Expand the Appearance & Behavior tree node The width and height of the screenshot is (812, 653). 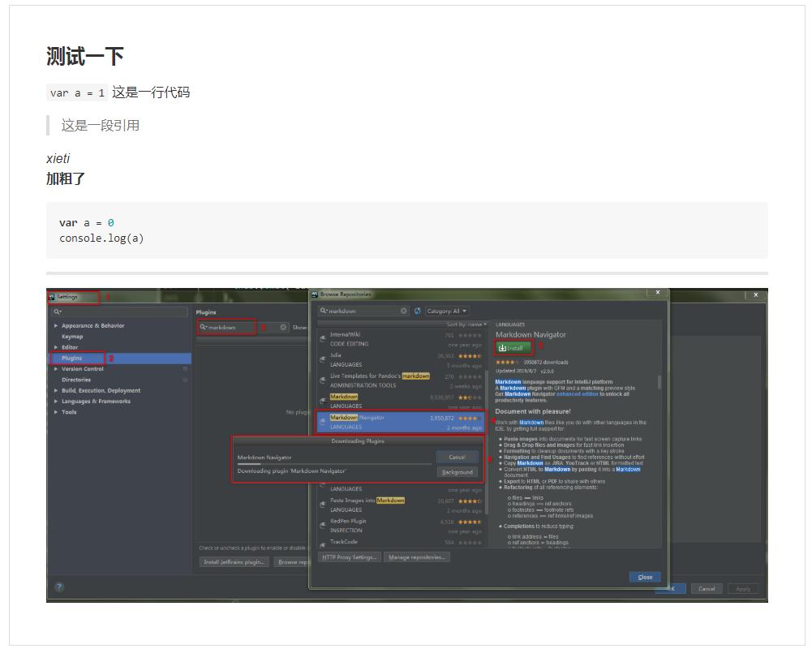coord(55,326)
